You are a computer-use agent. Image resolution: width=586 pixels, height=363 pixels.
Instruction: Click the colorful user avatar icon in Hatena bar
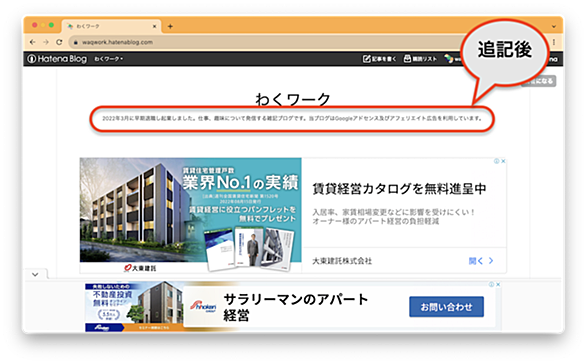(448, 59)
